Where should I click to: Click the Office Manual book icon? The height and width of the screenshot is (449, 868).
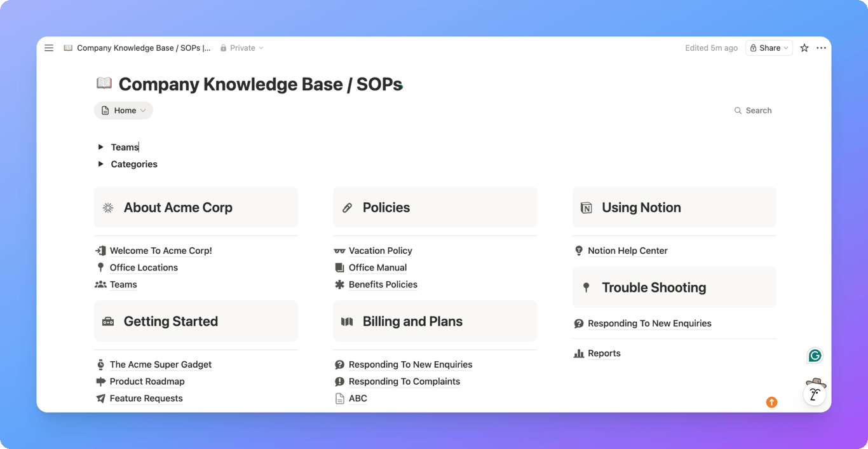[339, 268]
